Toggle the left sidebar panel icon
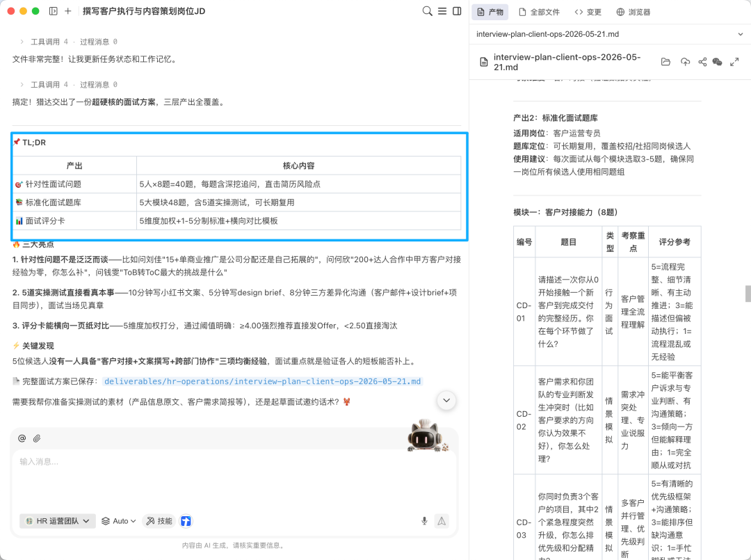 (x=53, y=11)
